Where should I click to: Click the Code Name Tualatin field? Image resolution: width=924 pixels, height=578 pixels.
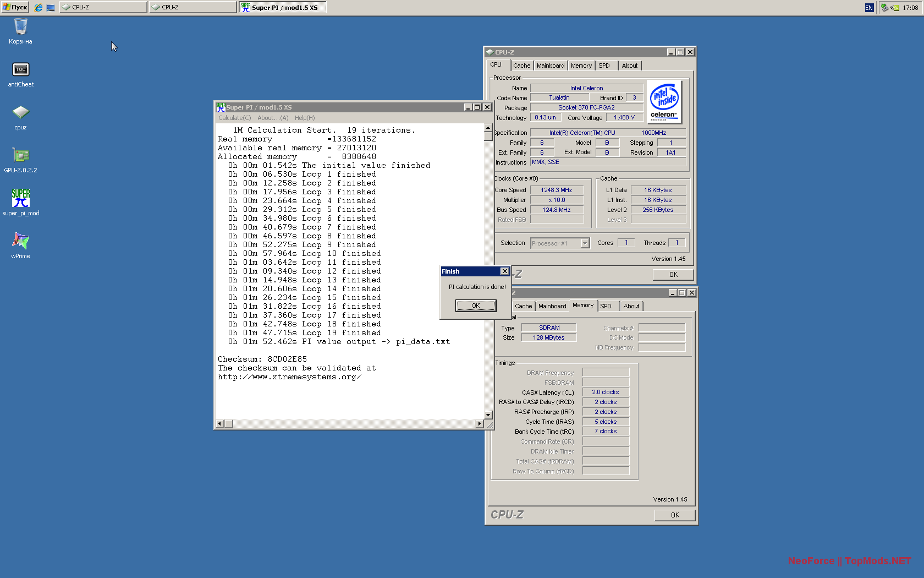tap(559, 97)
